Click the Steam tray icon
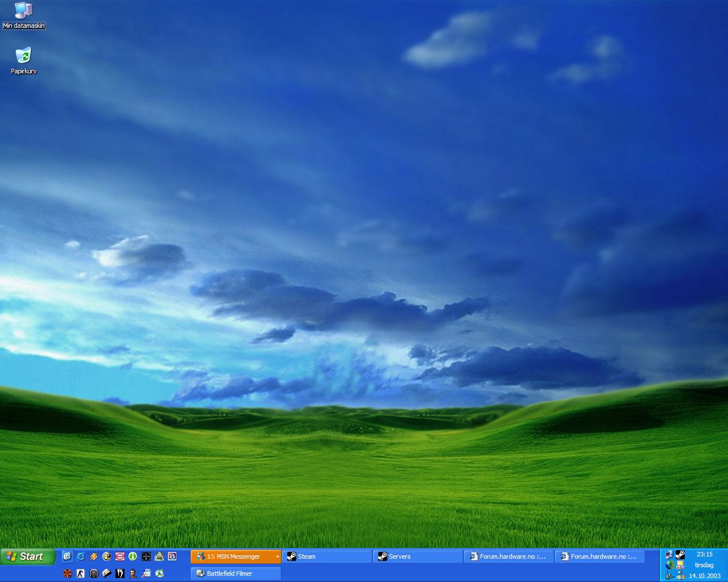 (x=680, y=555)
